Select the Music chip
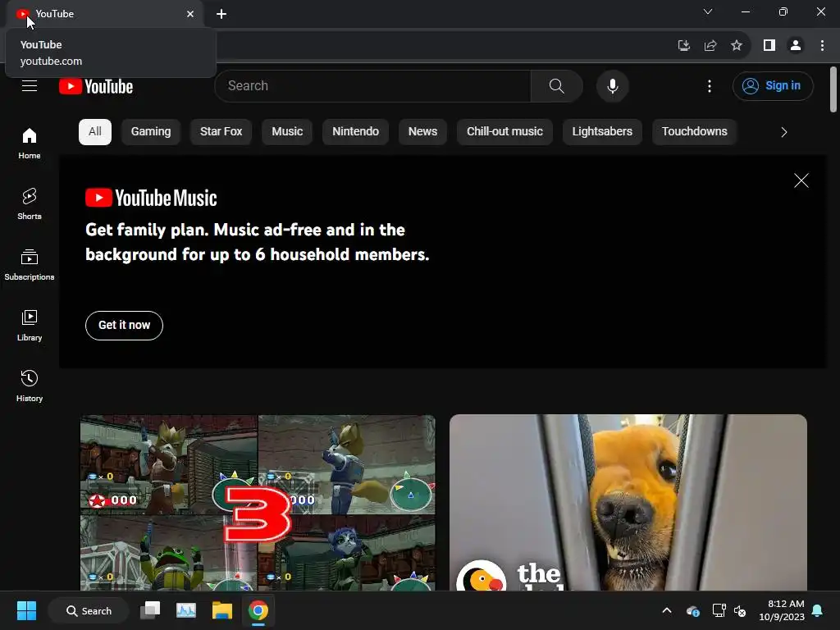Screen dimensions: 840x630 pos(287,132)
